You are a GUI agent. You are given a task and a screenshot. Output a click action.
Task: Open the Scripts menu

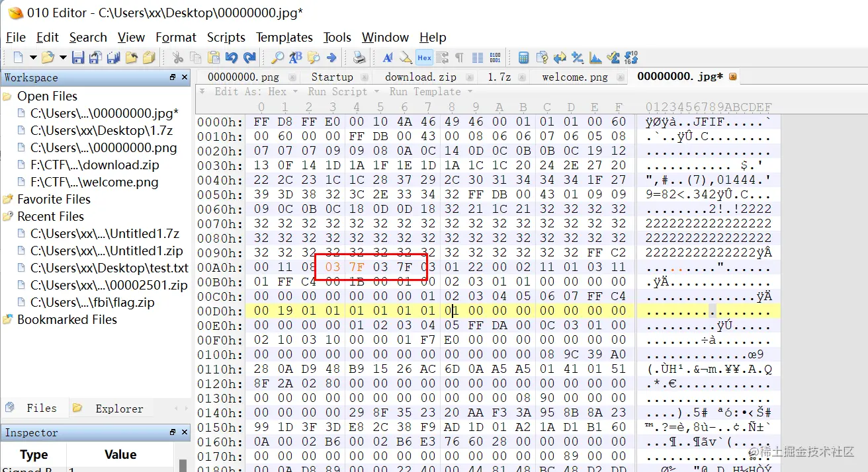[226, 37]
